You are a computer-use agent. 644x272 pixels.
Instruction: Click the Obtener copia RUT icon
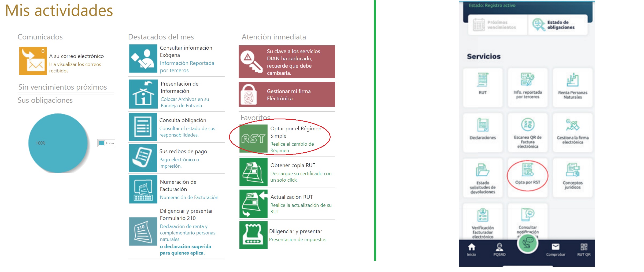[253, 172]
